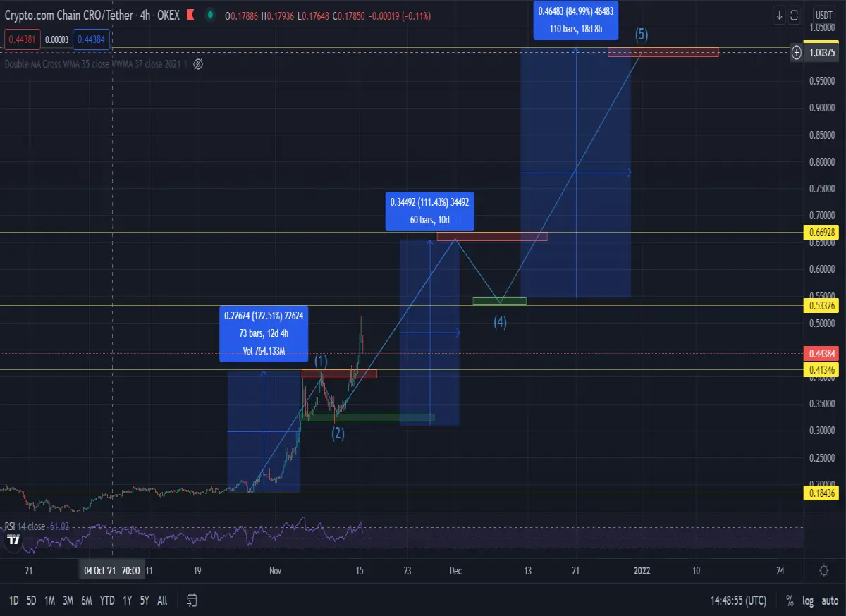Click the 1.00375 price label

point(822,52)
